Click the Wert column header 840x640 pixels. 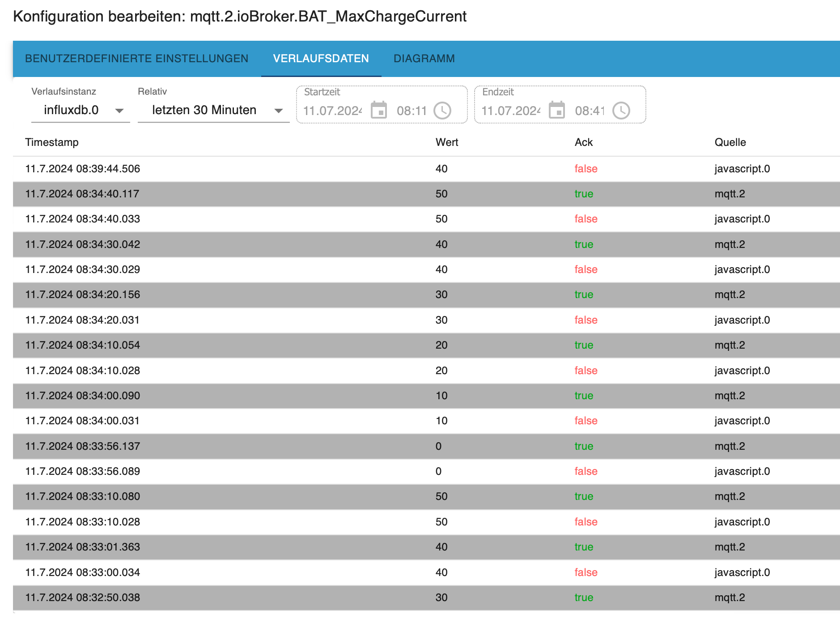coord(447,142)
